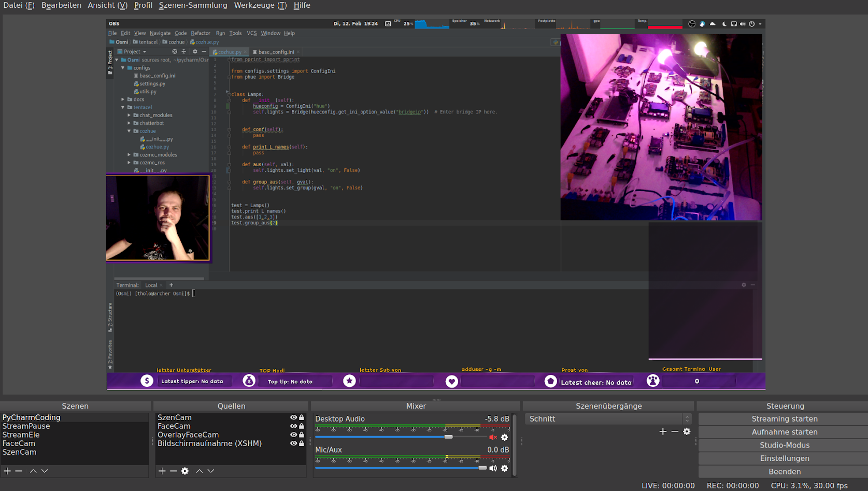This screenshot has height=491, width=868.
Task: Open transition properties gear
Action: click(x=687, y=431)
